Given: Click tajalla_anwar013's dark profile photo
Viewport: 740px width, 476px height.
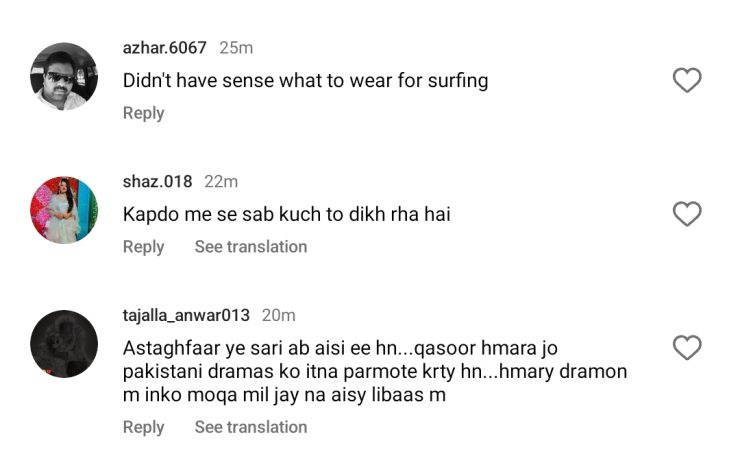Looking at the screenshot, I should click(x=64, y=343).
